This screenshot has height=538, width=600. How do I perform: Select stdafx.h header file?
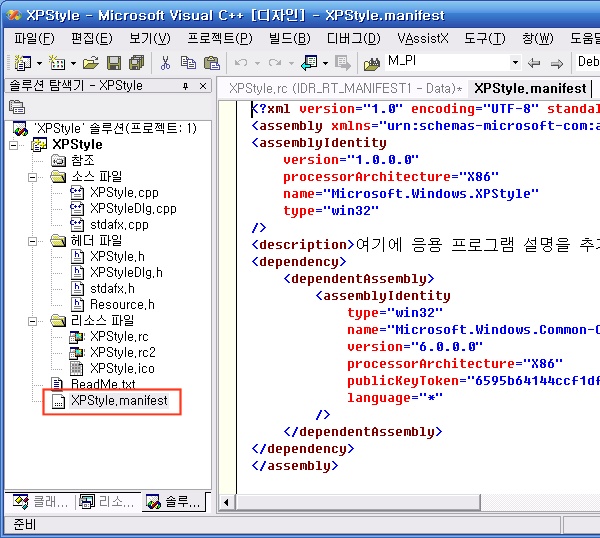pos(112,289)
